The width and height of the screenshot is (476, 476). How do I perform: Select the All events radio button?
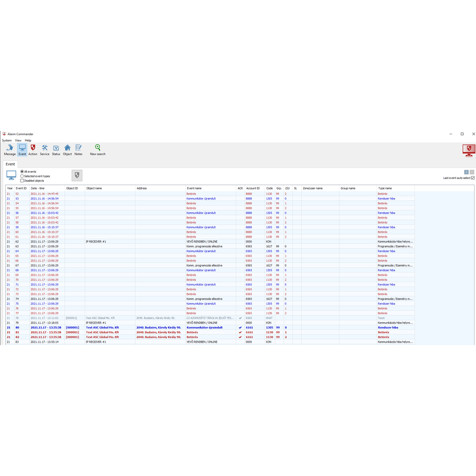(22, 171)
